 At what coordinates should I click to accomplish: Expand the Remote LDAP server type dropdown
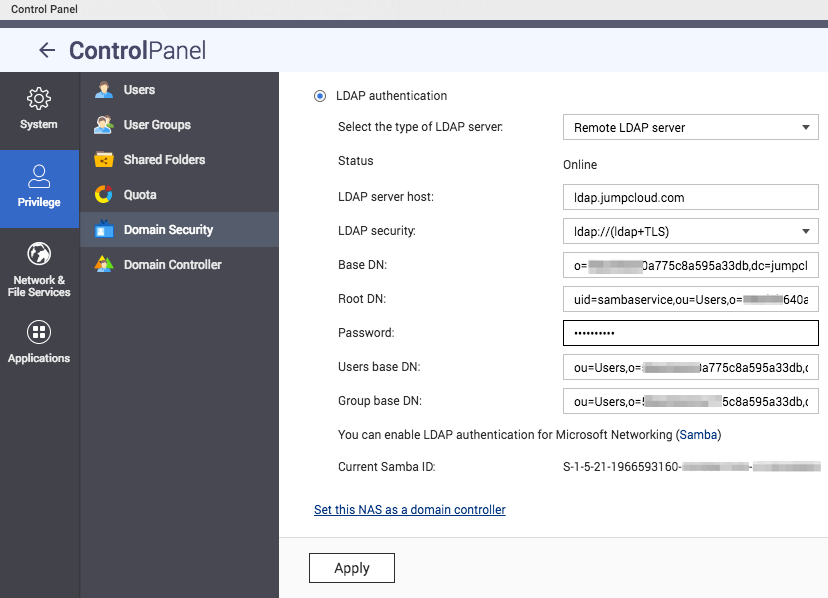(x=691, y=127)
